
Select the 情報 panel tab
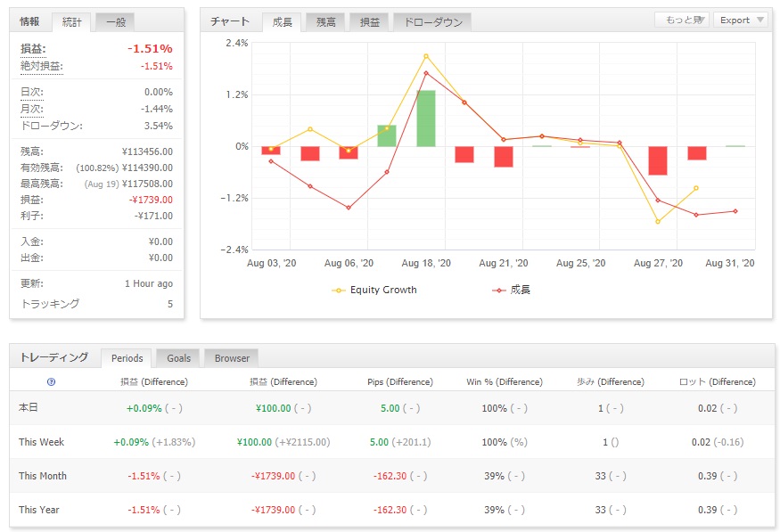(x=30, y=21)
